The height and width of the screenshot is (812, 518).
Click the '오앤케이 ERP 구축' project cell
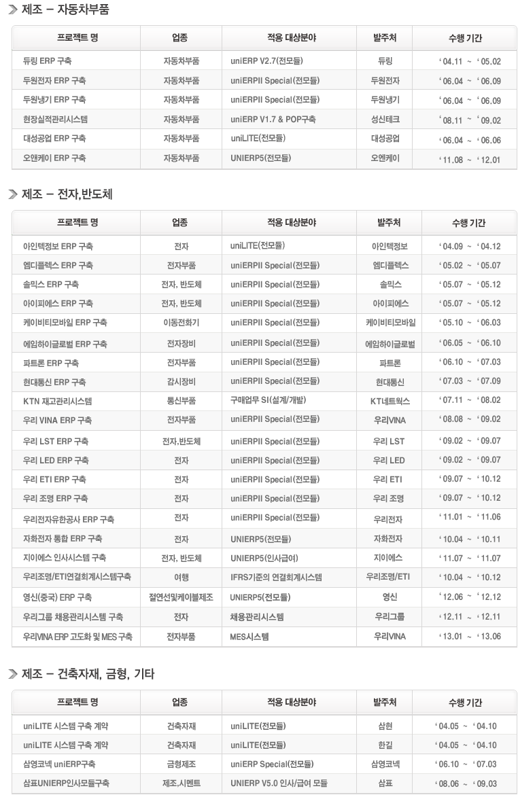tap(54, 158)
